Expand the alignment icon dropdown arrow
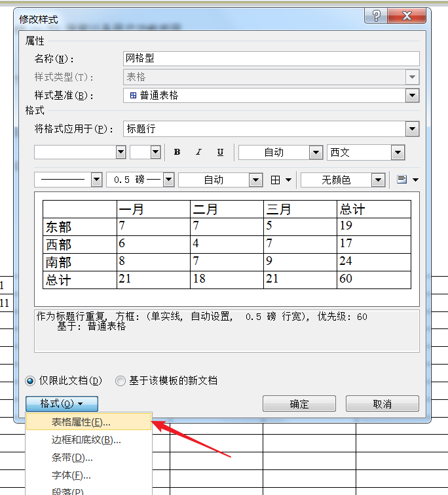The width and height of the screenshot is (448, 495). tap(415, 180)
